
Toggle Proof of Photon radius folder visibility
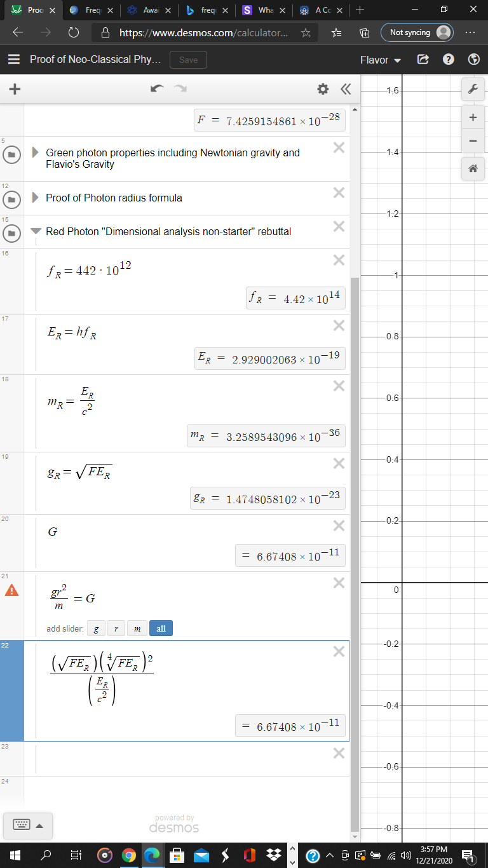[11, 200]
